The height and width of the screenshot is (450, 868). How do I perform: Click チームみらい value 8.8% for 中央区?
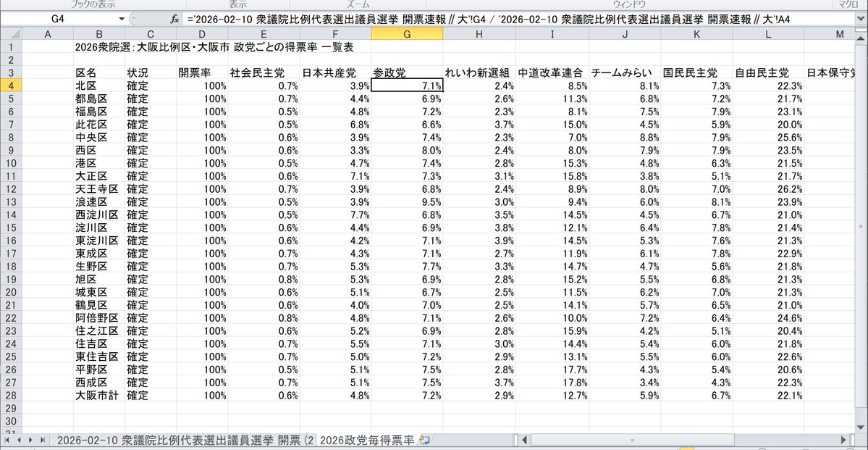point(625,138)
